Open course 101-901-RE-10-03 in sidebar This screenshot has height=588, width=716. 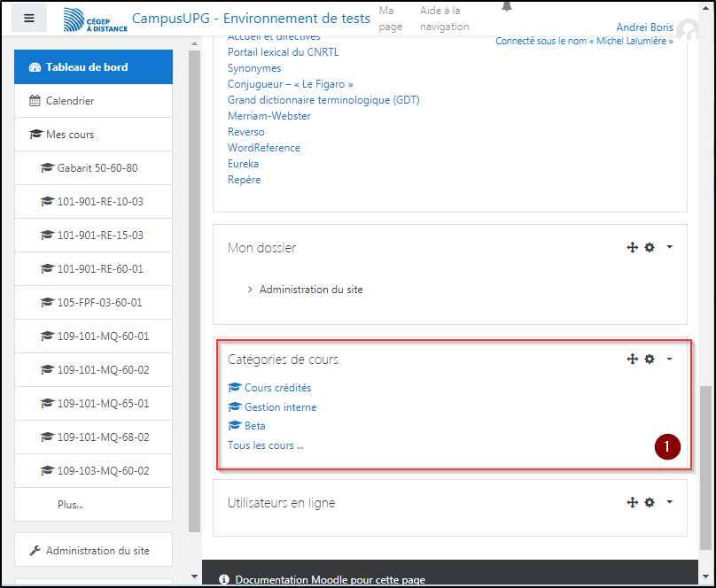[99, 202]
